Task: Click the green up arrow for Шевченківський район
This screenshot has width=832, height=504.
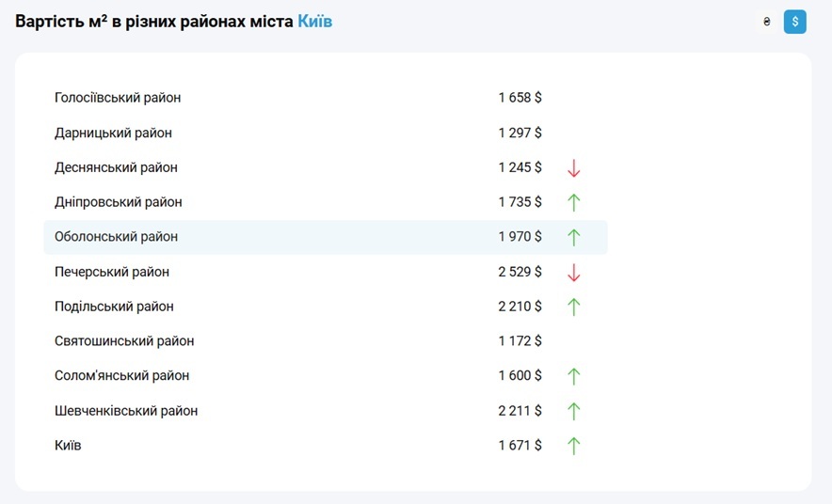Action: (574, 411)
